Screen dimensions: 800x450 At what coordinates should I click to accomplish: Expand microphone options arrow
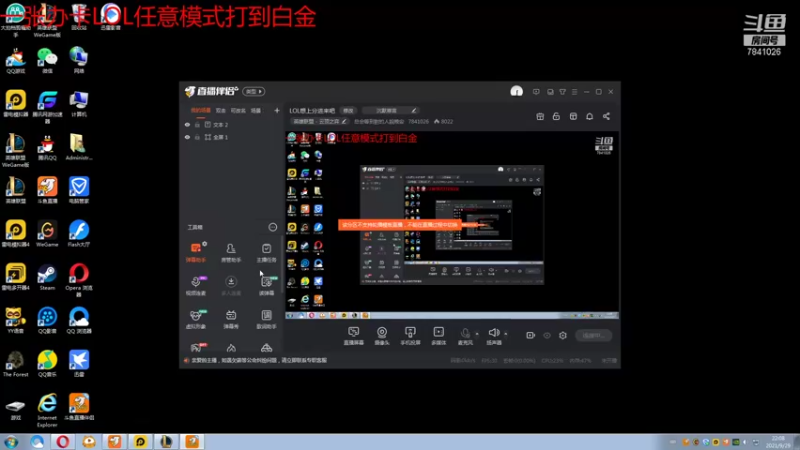pos(477,334)
